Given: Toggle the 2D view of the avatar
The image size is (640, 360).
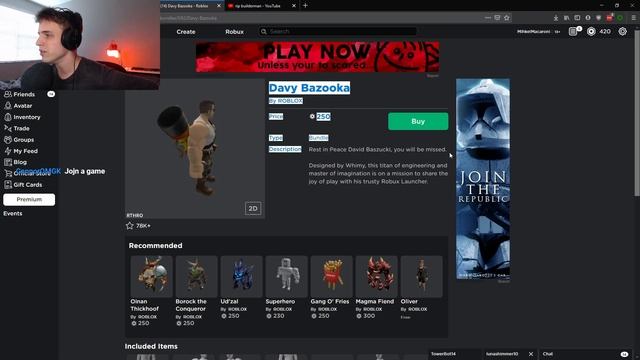Looking at the screenshot, I should point(253,208).
